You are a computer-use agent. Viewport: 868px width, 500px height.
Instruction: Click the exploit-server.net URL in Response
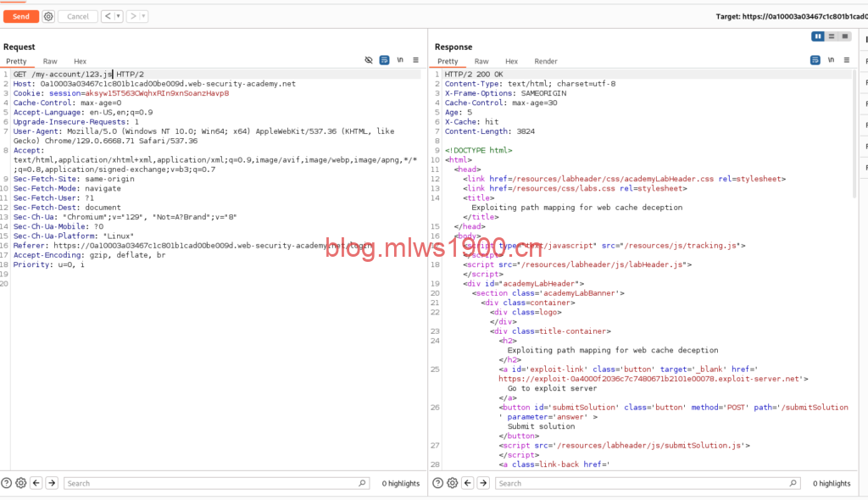[648, 379]
